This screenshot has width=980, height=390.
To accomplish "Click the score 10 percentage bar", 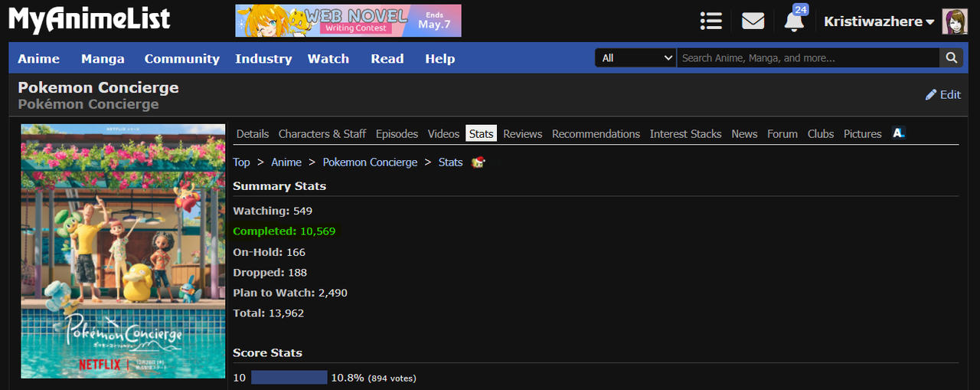I will (289, 378).
